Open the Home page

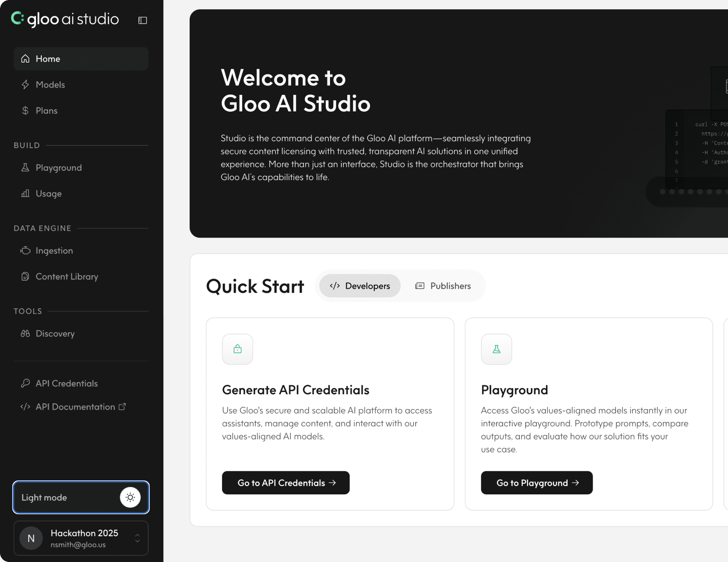click(x=81, y=59)
